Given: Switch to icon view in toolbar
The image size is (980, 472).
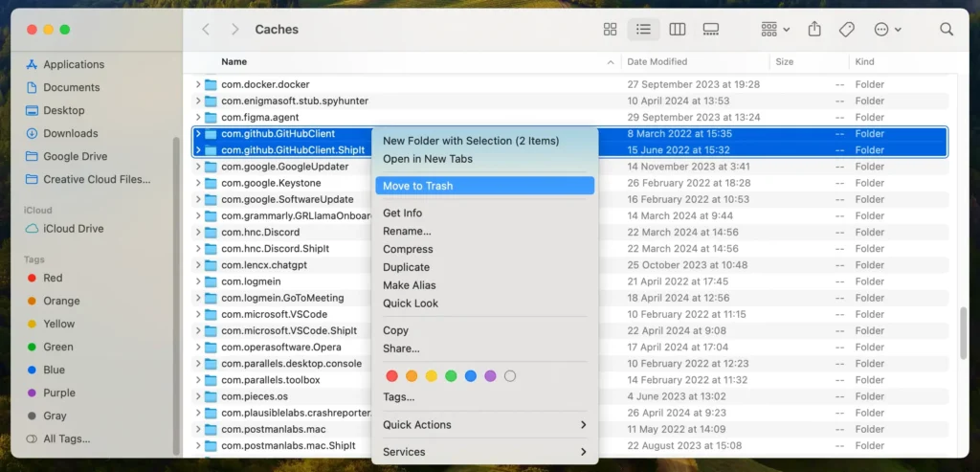Looking at the screenshot, I should click(610, 30).
